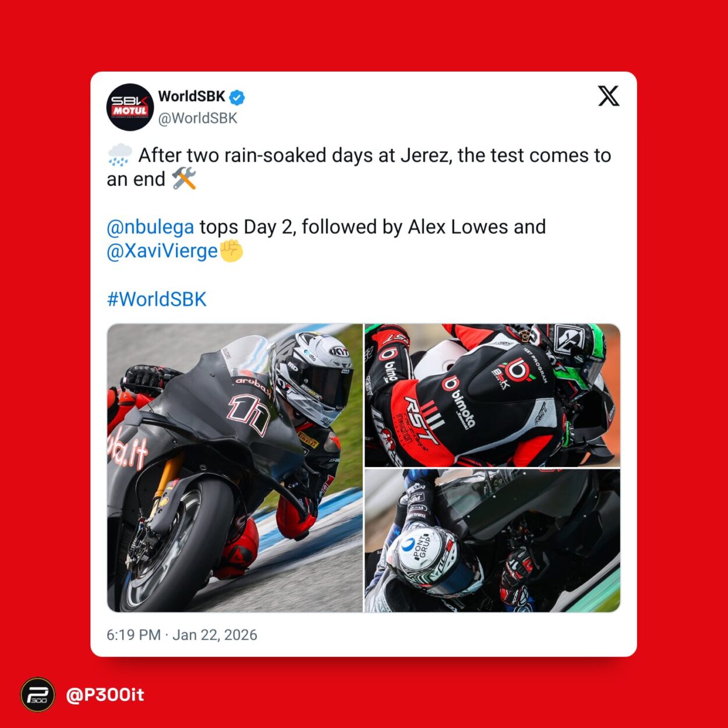728x728 pixels.
Task: Click the blue verified badge
Action: click(x=236, y=97)
